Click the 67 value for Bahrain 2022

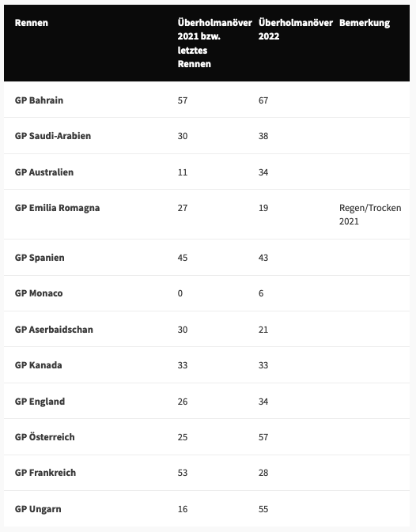(x=263, y=100)
